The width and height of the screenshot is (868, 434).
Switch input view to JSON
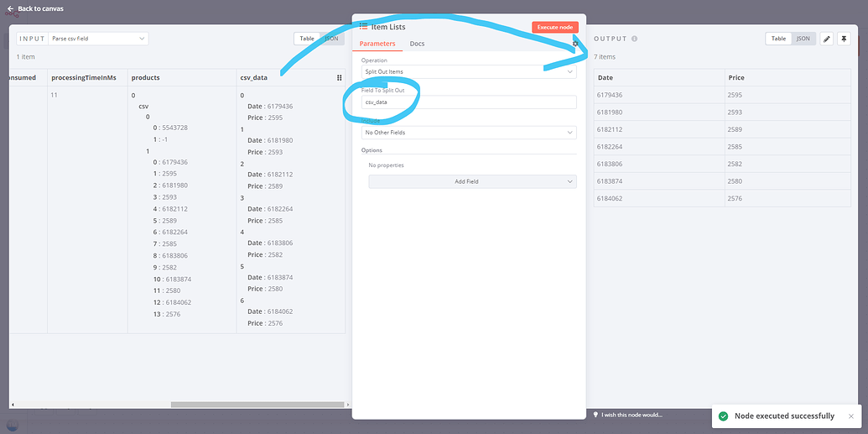tap(331, 39)
